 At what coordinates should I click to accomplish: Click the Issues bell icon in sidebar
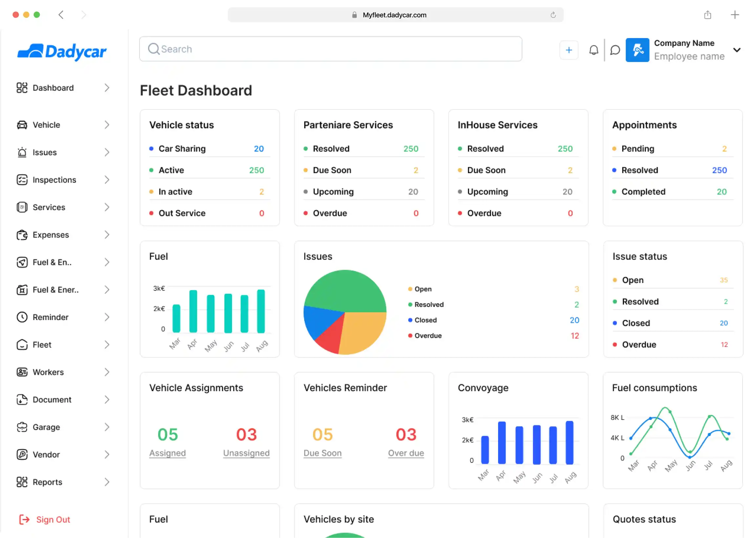(22, 152)
